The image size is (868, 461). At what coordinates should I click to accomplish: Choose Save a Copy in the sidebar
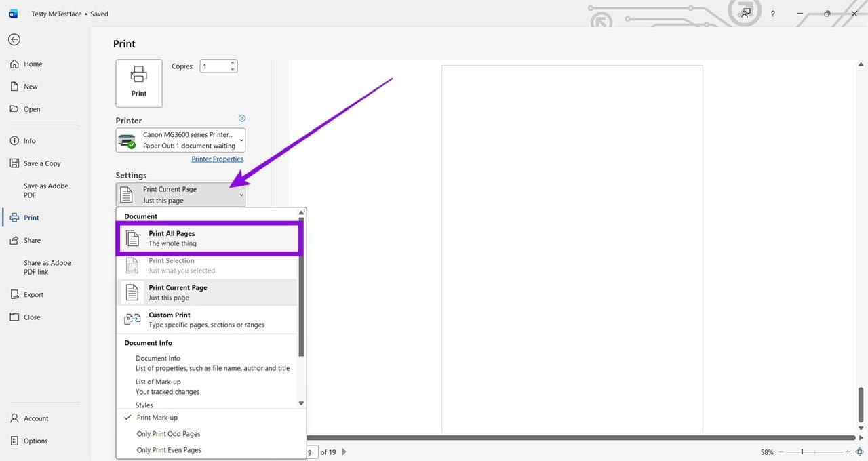pos(36,163)
